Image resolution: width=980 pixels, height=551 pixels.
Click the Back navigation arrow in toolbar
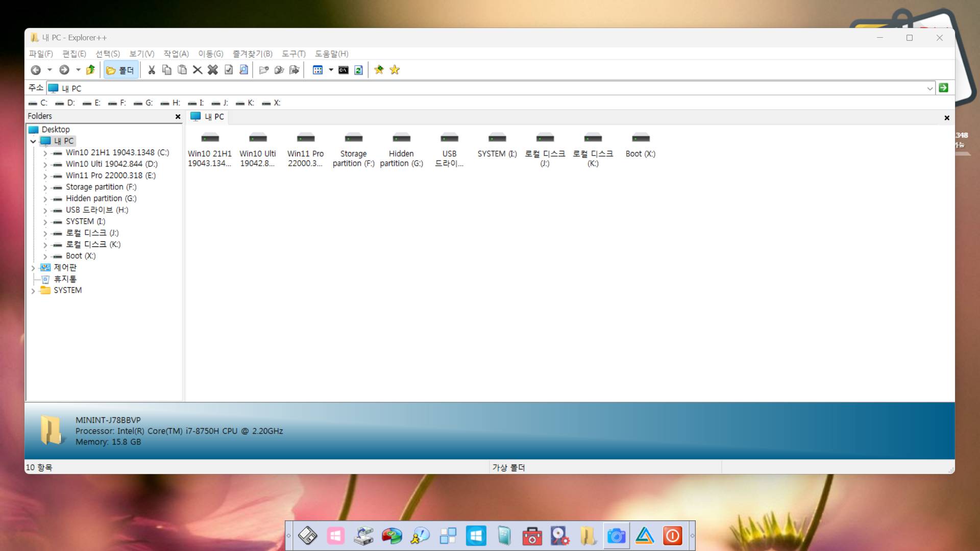click(36, 70)
